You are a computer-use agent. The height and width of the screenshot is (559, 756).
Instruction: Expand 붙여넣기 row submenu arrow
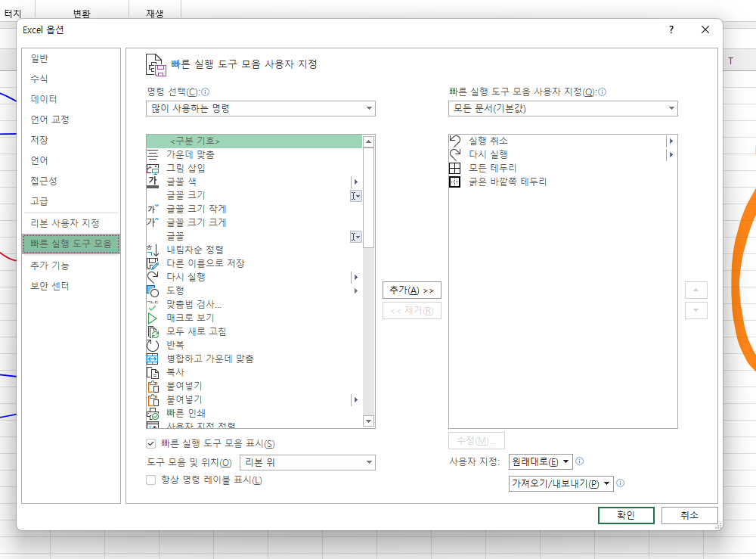pyautogui.click(x=356, y=400)
